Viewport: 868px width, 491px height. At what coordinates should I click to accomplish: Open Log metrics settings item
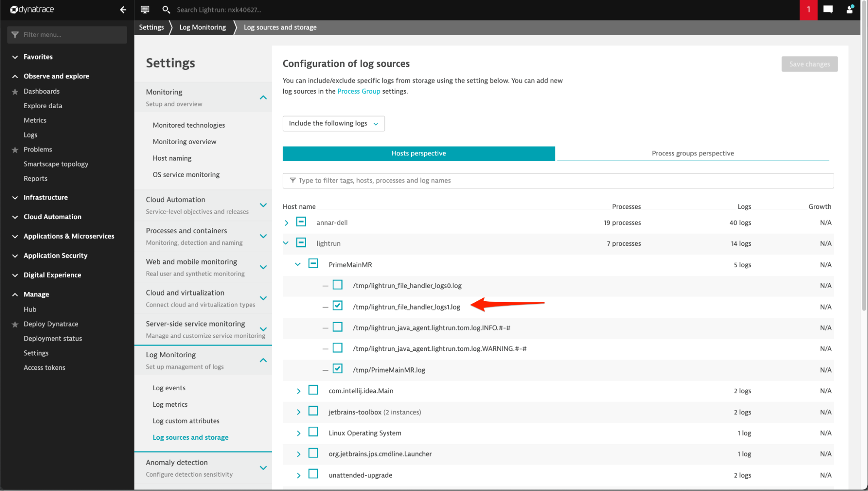point(170,404)
